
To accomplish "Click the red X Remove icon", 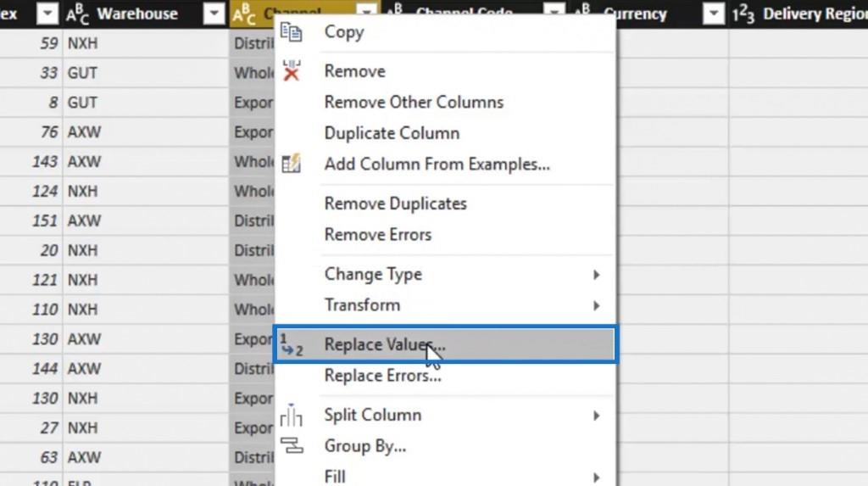I will pos(292,71).
